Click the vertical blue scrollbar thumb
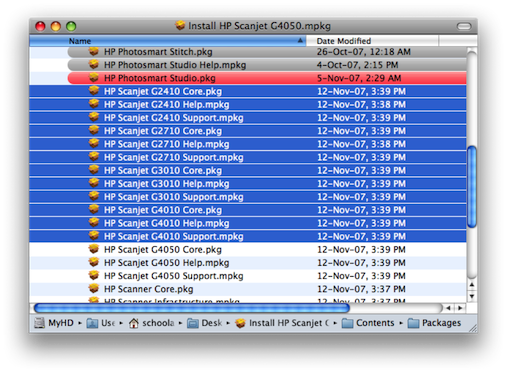Viewport: 507px width, 373px height. [x=472, y=187]
